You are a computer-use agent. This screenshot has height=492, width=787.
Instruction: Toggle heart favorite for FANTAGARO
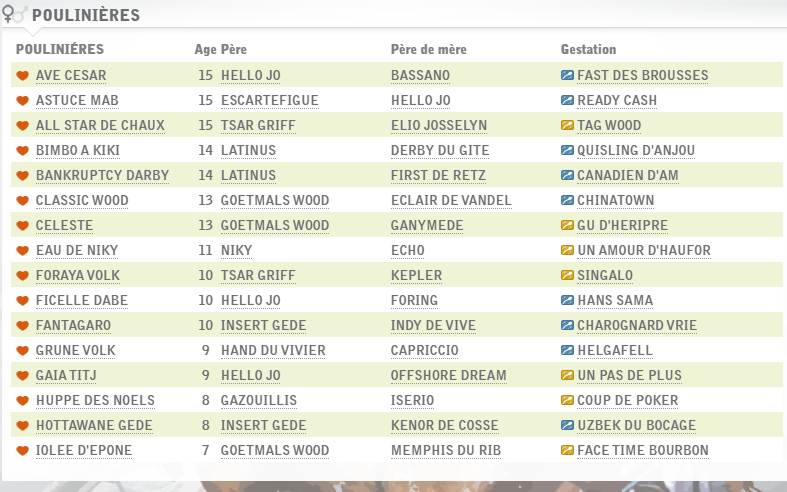coord(22,326)
